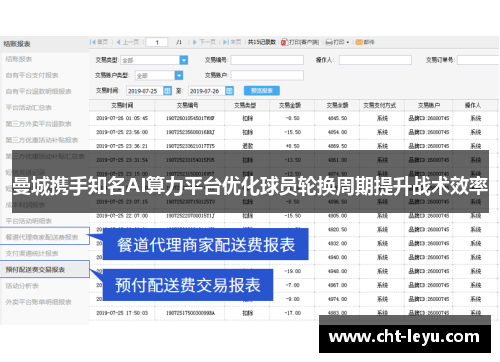Click the 打印[客户端] PDF print icon
The height and width of the screenshot is (362, 500).
point(284,42)
